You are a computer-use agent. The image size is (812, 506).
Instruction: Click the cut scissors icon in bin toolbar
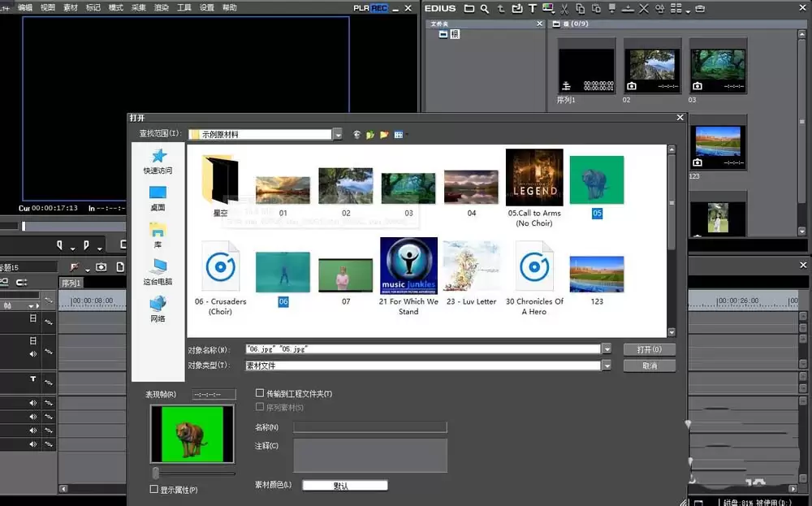pyautogui.click(x=564, y=9)
